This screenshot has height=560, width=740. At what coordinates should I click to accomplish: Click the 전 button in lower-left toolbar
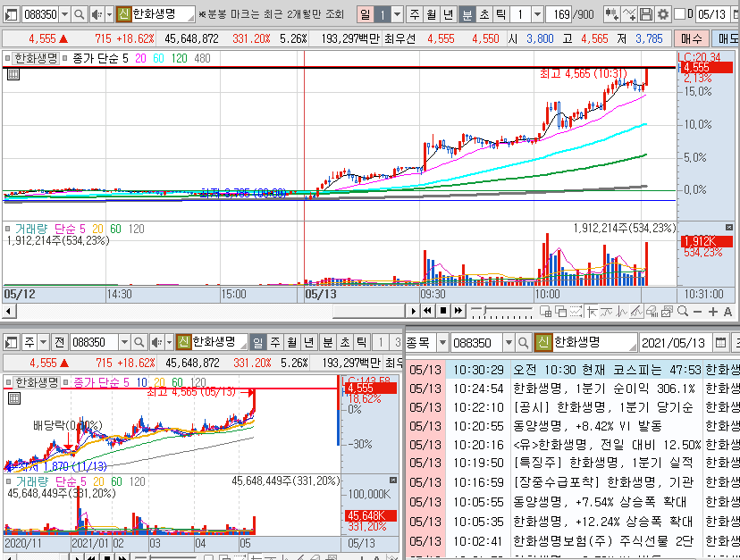pos(60,342)
